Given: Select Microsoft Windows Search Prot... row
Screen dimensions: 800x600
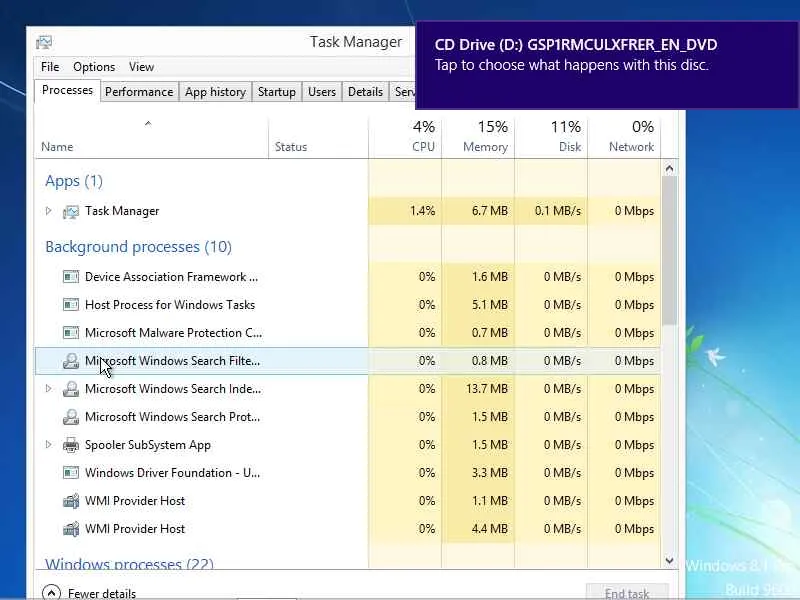Looking at the screenshot, I should pos(347,417).
